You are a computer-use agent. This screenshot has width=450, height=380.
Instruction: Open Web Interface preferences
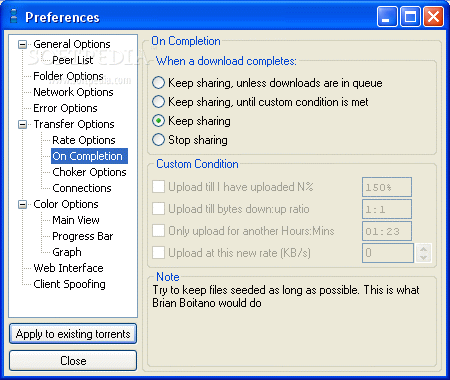click(x=68, y=268)
